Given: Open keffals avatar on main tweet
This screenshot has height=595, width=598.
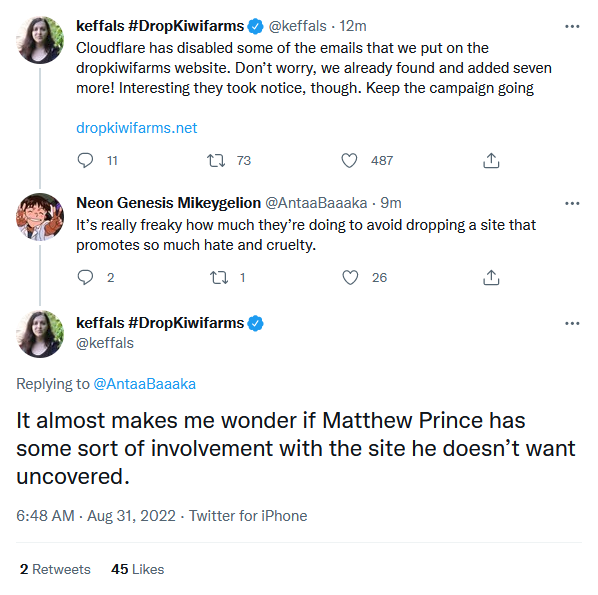Looking at the screenshot, I should tap(40, 334).
